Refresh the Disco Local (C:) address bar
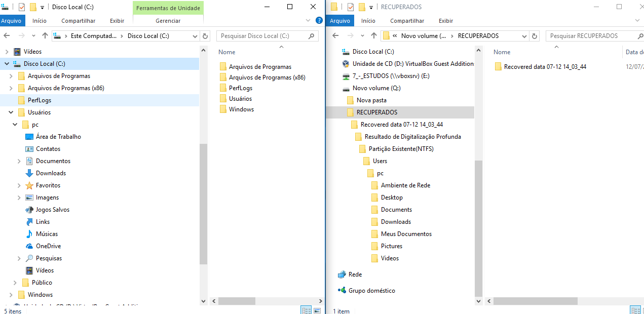Image resolution: width=644 pixels, height=314 pixels. pos(205,36)
